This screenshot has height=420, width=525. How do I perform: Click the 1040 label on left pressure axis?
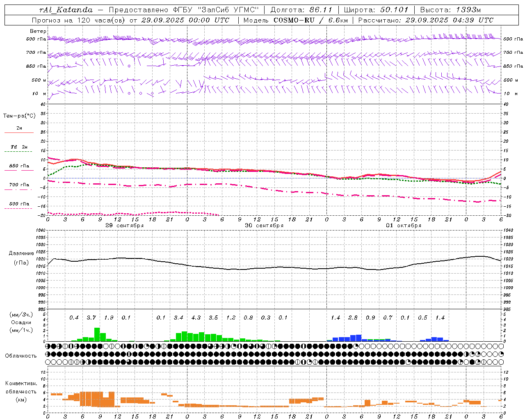[40, 231]
